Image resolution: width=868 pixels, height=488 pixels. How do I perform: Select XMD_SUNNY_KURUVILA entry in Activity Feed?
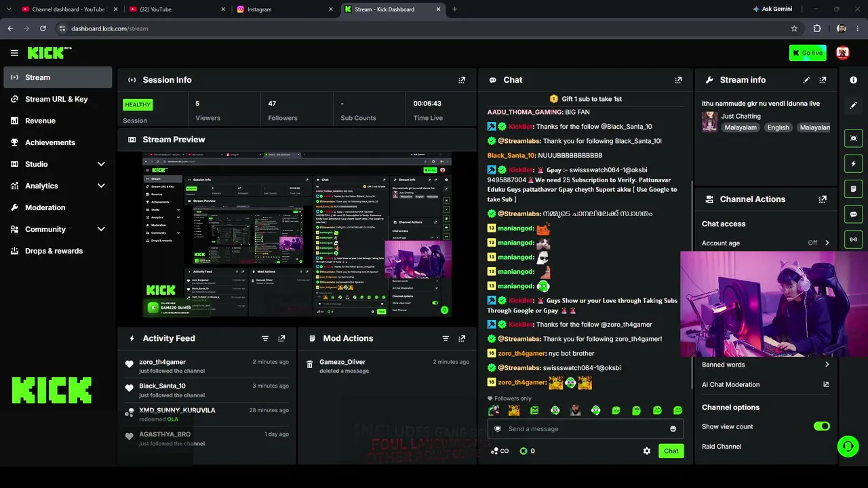point(208,414)
